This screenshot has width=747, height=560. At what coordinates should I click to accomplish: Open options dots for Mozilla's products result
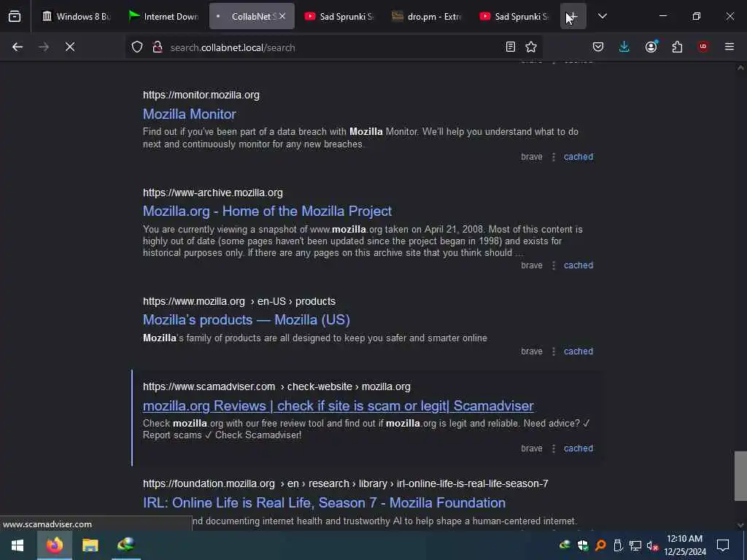pyautogui.click(x=553, y=351)
